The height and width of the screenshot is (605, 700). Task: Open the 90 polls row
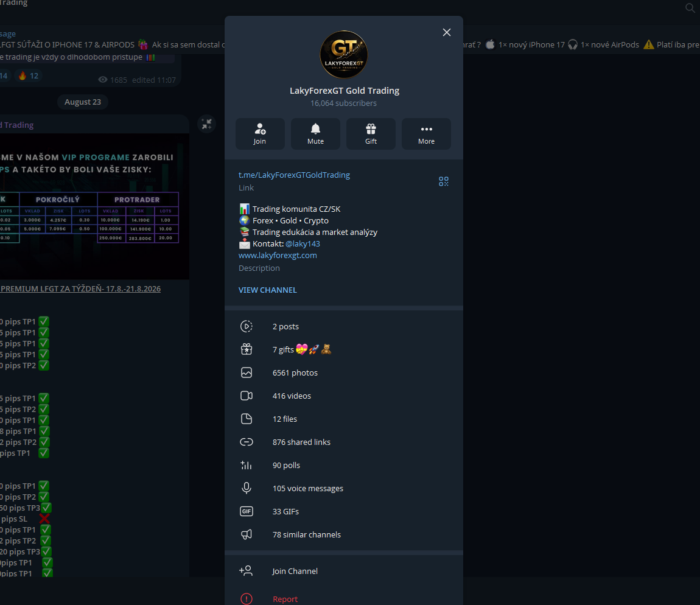344,465
